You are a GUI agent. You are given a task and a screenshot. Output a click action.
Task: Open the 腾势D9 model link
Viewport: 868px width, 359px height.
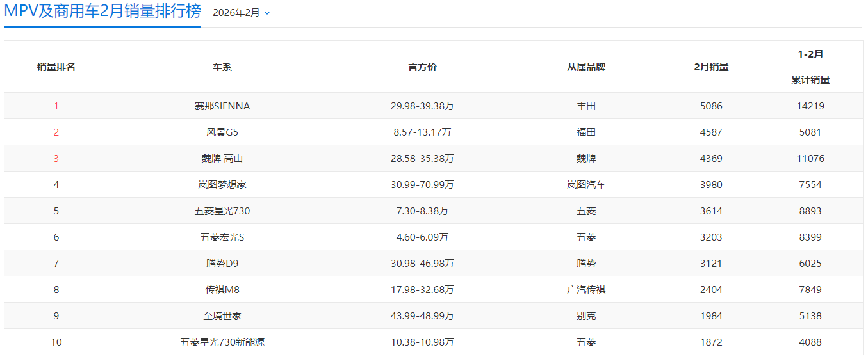coord(222,264)
